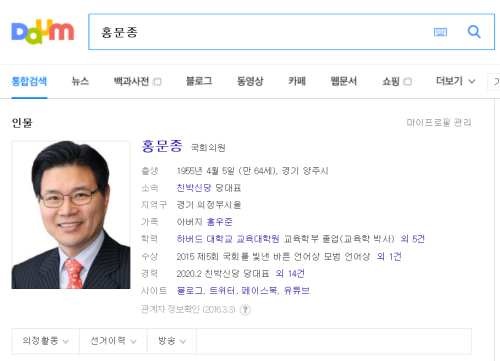Click the magnifier search icon
The image size is (500, 361).
click(x=474, y=32)
